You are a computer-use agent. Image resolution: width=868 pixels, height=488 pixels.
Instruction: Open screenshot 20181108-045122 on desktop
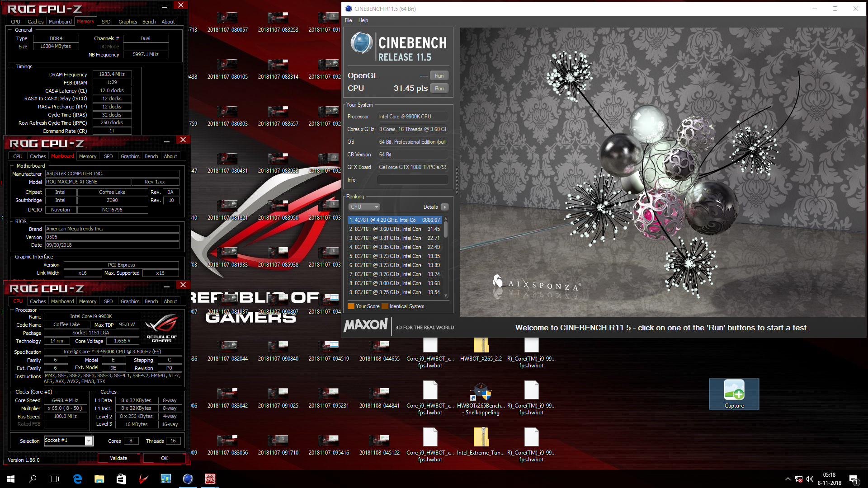[379, 446]
